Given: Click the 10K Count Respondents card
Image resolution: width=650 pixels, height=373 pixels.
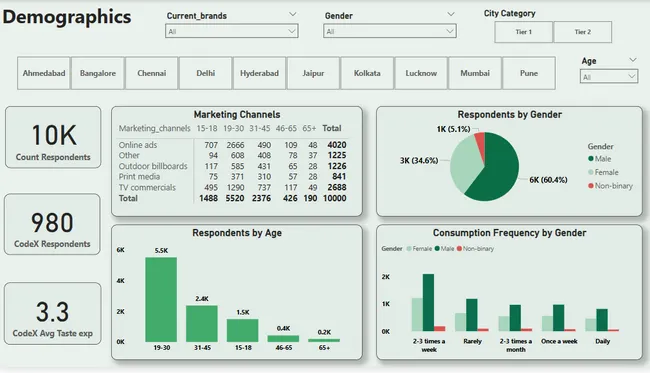Looking at the screenshot, I should pyautogui.click(x=53, y=137).
